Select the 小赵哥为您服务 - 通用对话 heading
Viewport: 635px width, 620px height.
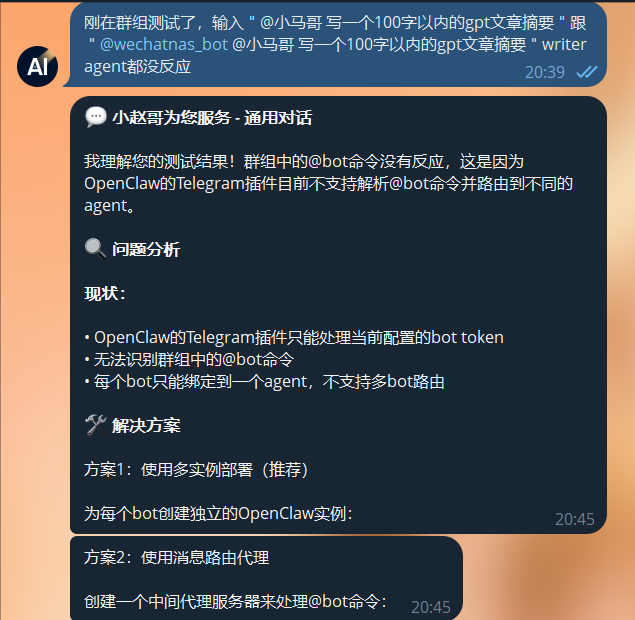(x=212, y=118)
